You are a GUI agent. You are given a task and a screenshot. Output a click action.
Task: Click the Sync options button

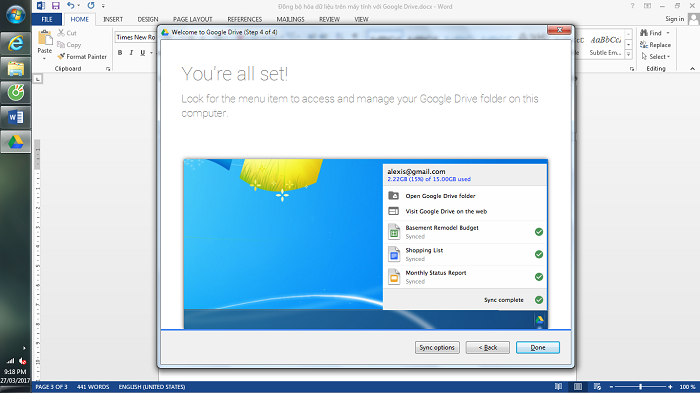point(437,347)
